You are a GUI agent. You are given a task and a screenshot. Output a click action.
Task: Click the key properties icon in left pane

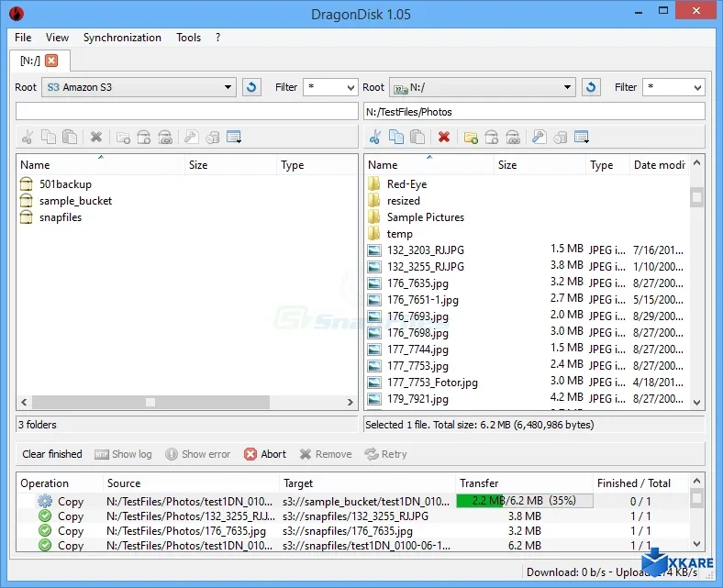tap(191, 137)
